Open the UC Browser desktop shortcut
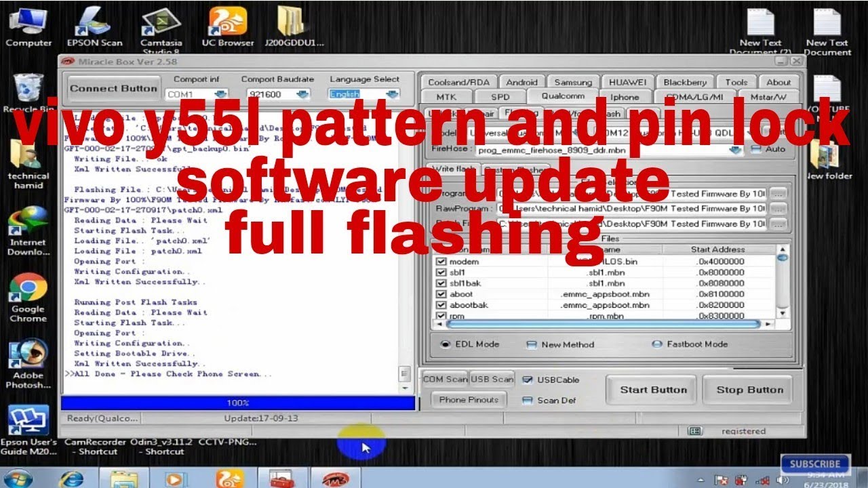The height and width of the screenshot is (488, 868). tap(228, 27)
